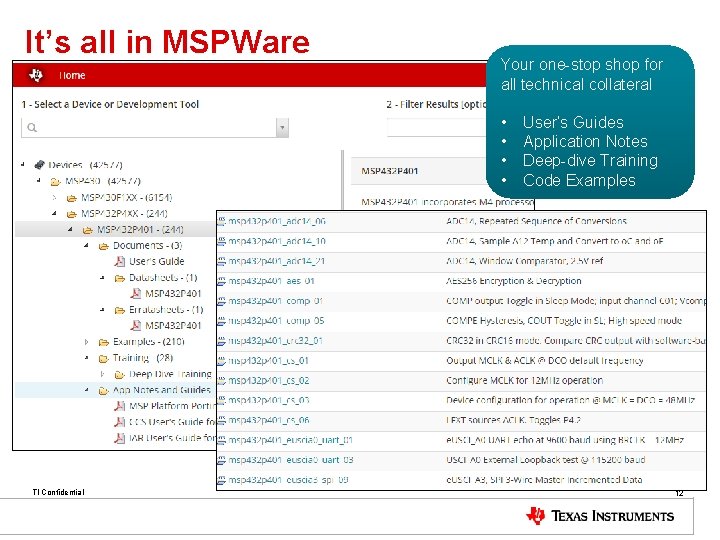Click the Devices chip icon
The height and width of the screenshot is (540, 720).
point(39,164)
